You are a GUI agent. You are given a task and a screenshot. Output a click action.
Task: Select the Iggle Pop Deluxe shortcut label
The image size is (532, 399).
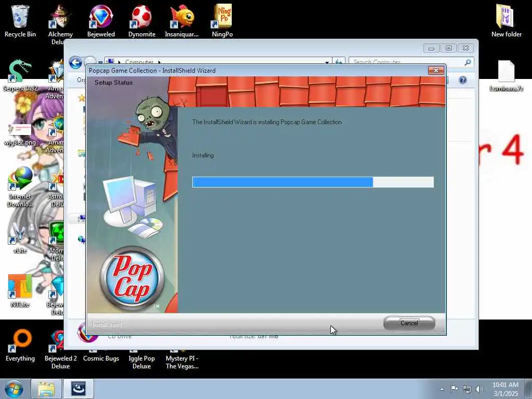click(142, 362)
